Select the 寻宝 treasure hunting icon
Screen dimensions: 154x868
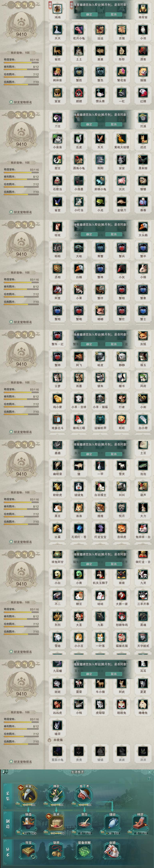28,850
